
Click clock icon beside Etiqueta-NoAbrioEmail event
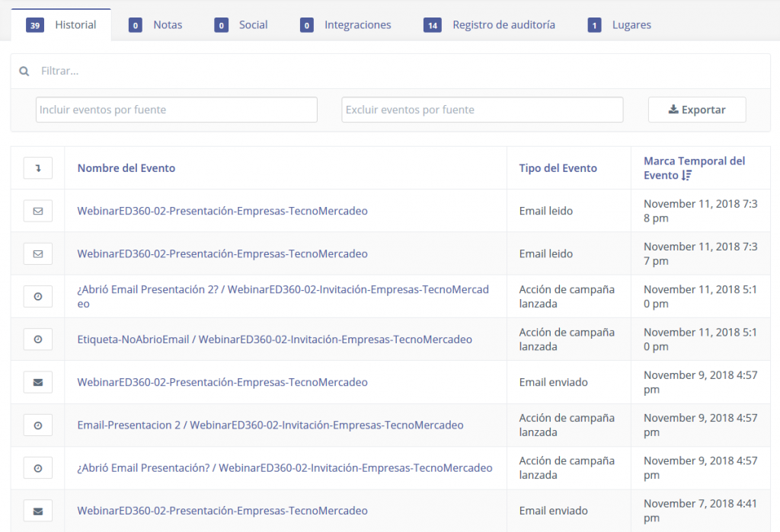pos(38,339)
